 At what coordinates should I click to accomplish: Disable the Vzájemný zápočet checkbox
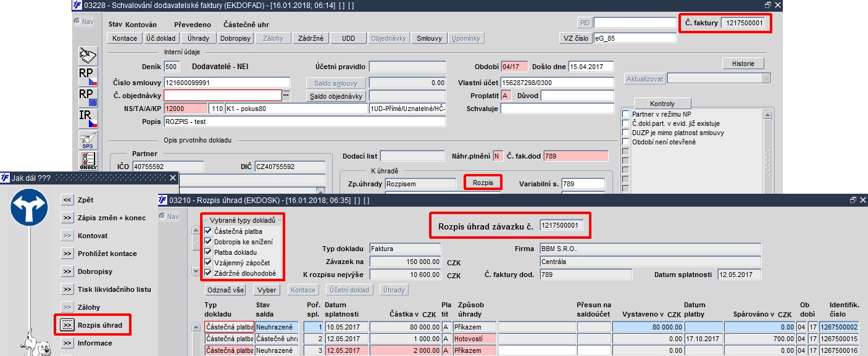point(208,263)
